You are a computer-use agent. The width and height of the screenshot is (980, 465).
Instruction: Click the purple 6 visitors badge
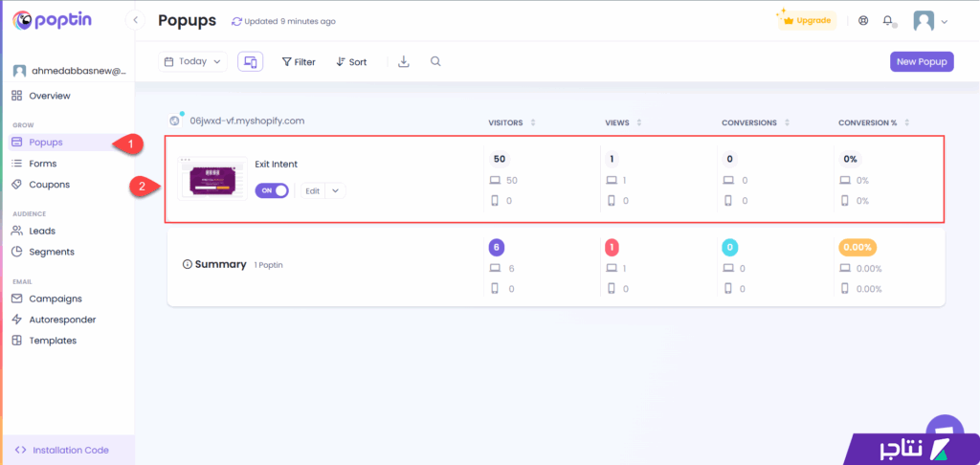(x=497, y=248)
